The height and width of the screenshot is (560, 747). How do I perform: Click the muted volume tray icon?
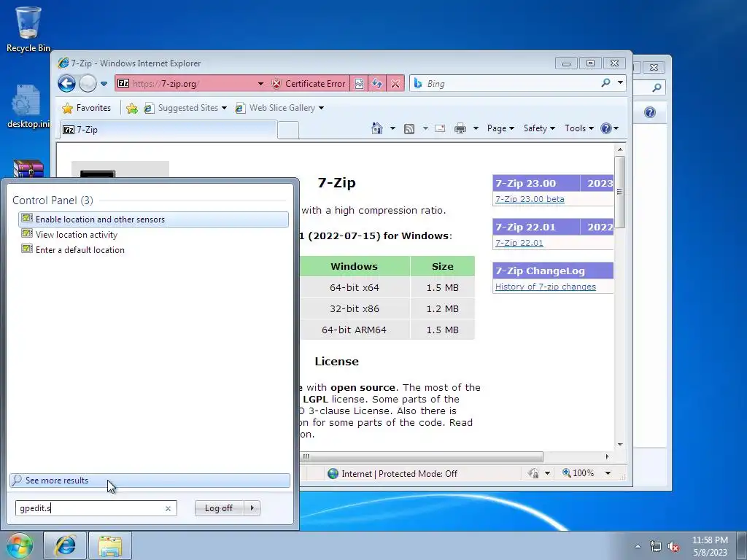pos(673,547)
